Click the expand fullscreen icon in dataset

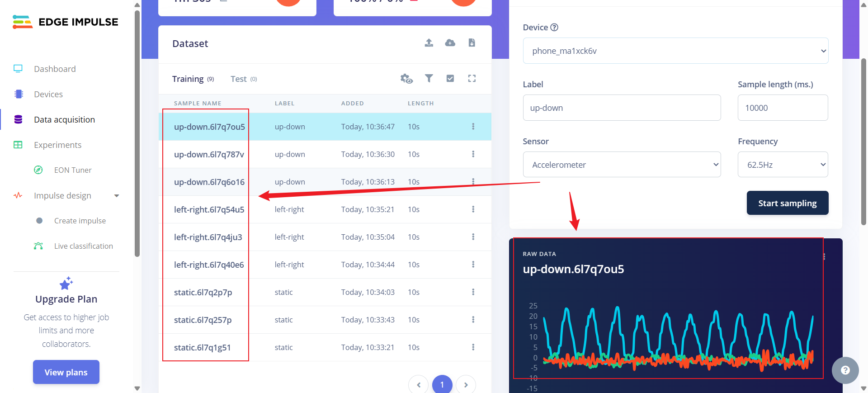coord(472,78)
